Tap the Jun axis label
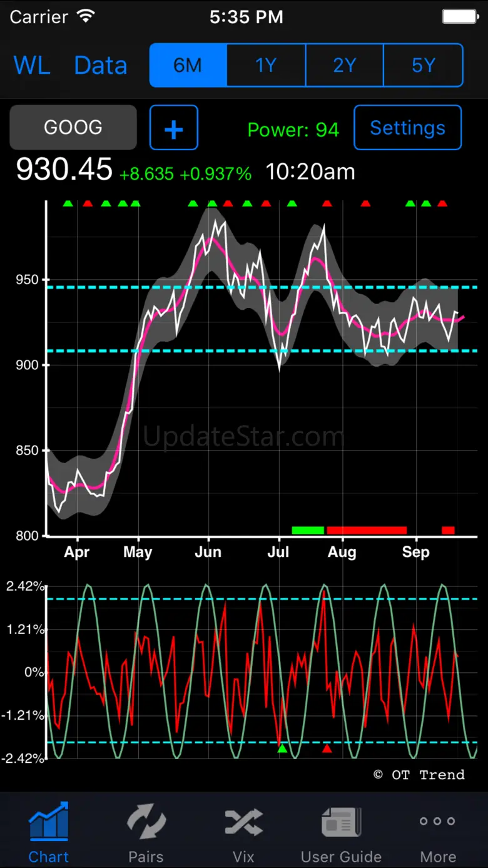This screenshot has width=488, height=868. click(x=208, y=553)
